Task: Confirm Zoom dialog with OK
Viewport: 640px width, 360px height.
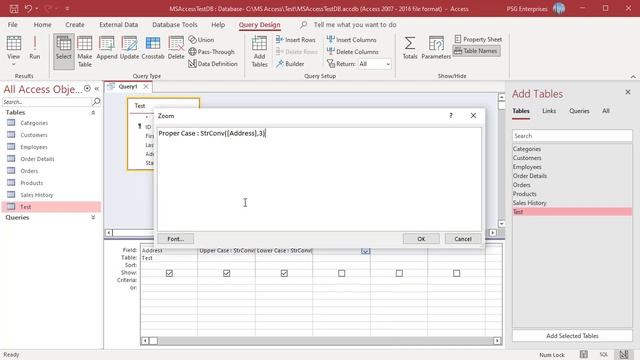Action: pyautogui.click(x=421, y=239)
